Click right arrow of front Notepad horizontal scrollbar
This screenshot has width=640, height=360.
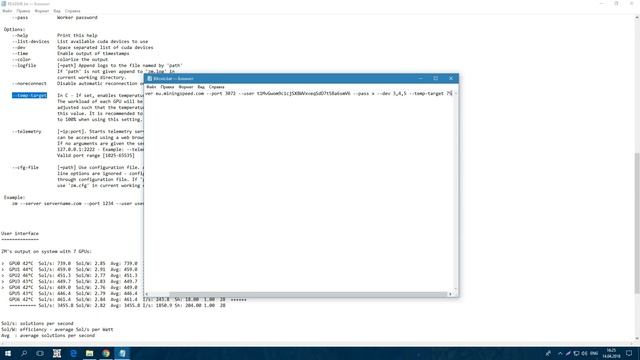[450, 294]
